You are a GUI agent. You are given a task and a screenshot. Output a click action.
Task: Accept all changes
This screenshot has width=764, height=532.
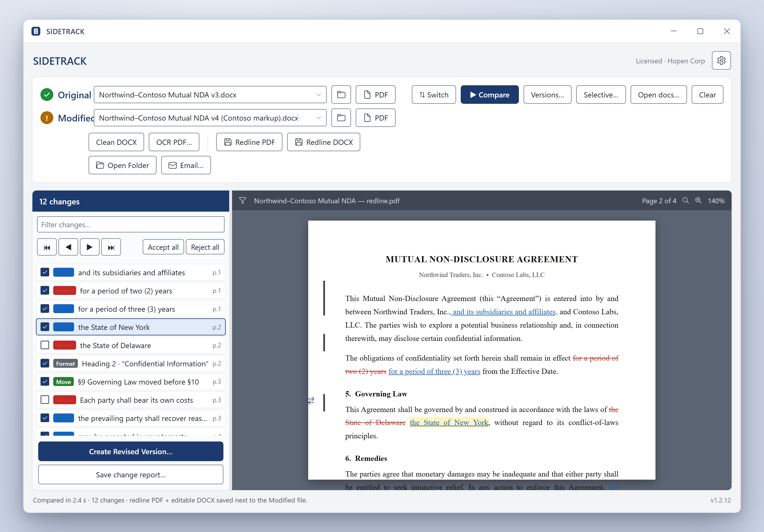163,247
